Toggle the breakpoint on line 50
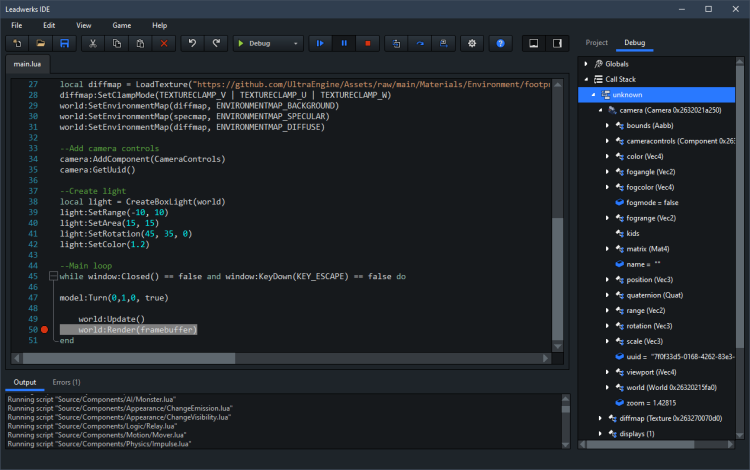 (x=45, y=329)
